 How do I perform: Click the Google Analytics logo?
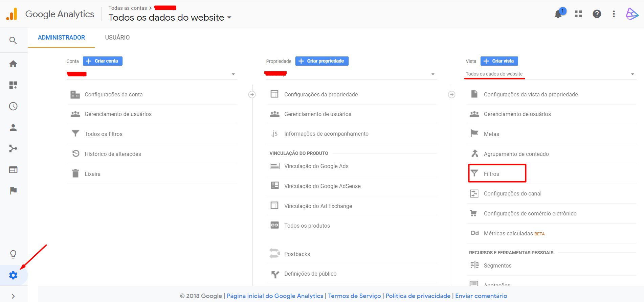50,14
